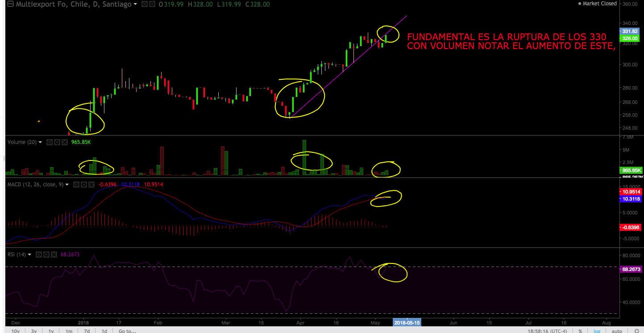The height and width of the screenshot is (333, 644).
Task: Click MACD legend value 10.3118
Action: (130, 185)
